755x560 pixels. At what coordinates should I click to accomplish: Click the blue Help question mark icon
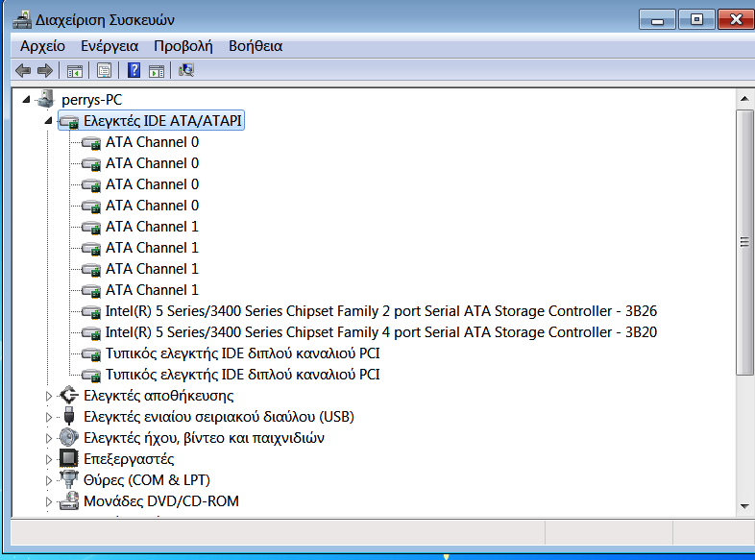click(x=134, y=70)
